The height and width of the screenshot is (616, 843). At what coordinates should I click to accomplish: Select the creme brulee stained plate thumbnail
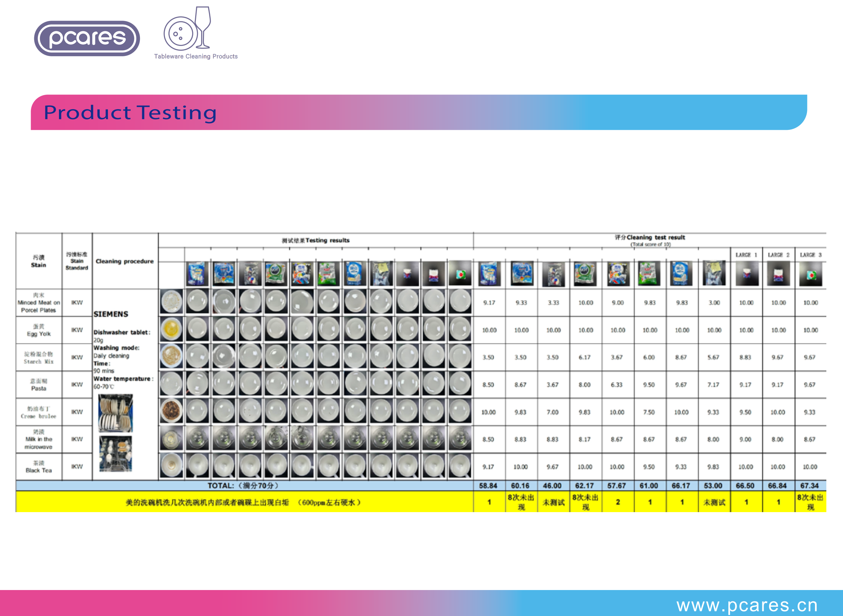tap(171, 412)
